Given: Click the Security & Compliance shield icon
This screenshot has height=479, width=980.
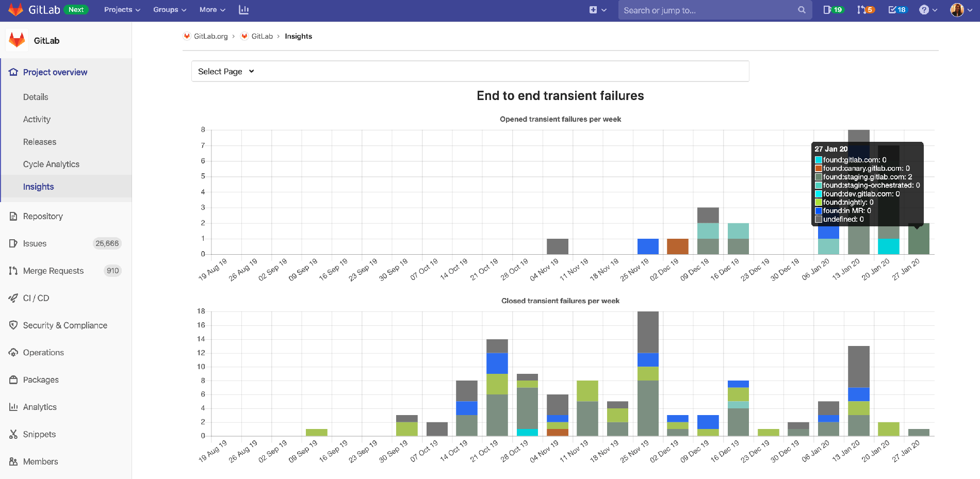Looking at the screenshot, I should pos(13,325).
